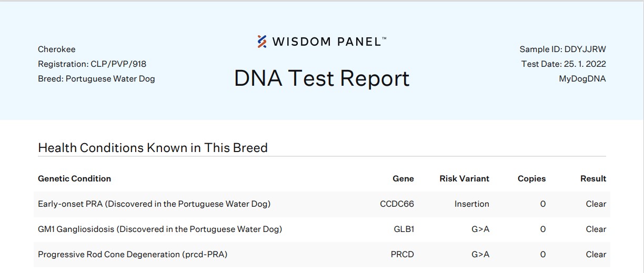Click the Health Conditions Known in This Breed heading
This screenshot has width=644, height=273.
point(153,148)
